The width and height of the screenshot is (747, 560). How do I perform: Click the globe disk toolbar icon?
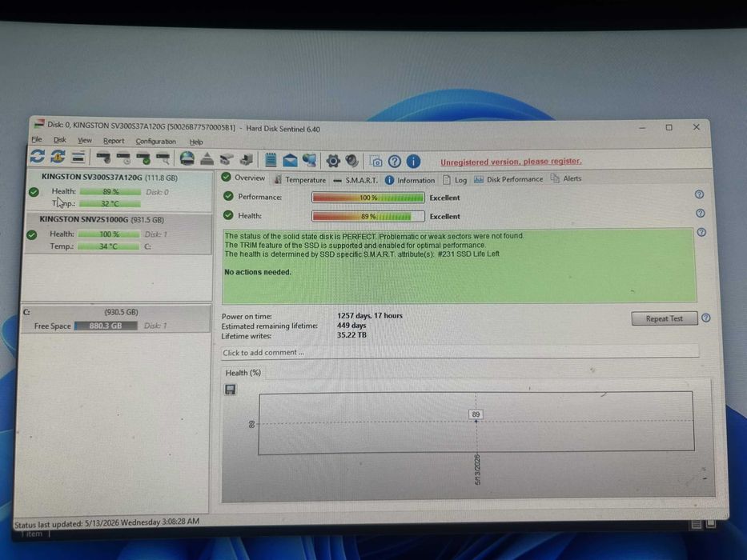(x=187, y=158)
